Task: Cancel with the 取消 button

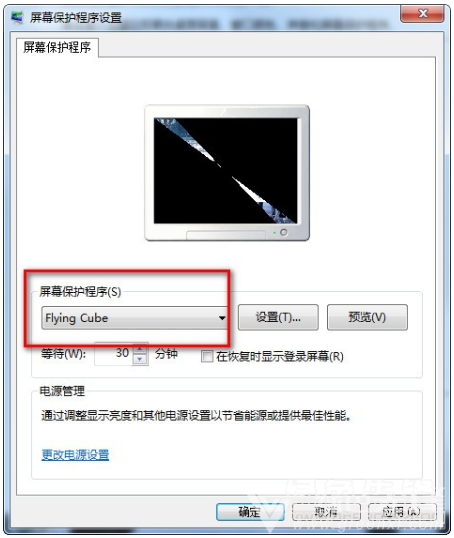Action: (326, 512)
